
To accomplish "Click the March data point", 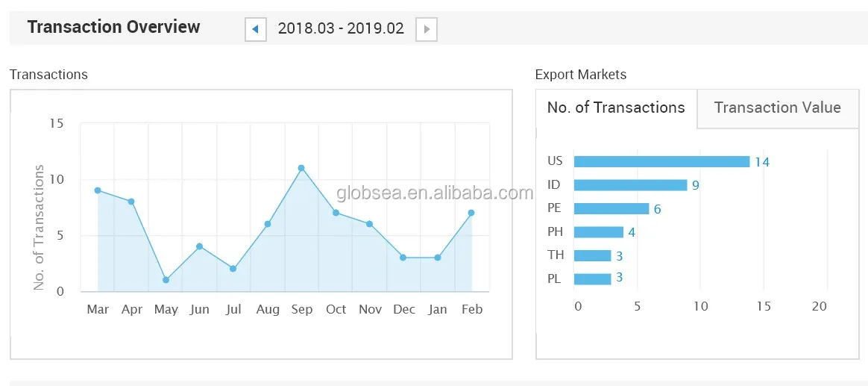I will 98,190.
